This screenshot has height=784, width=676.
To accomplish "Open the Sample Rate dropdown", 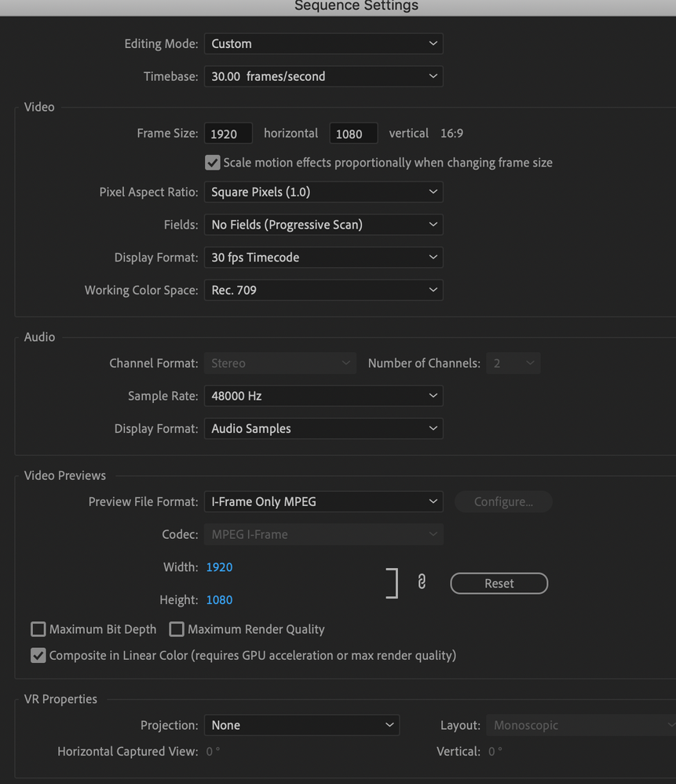I will (323, 396).
